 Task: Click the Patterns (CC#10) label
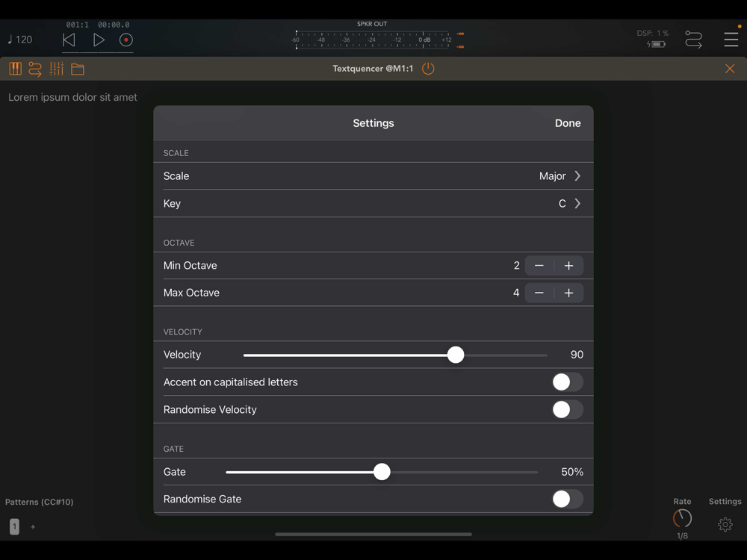pyautogui.click(x=39, y=502)
